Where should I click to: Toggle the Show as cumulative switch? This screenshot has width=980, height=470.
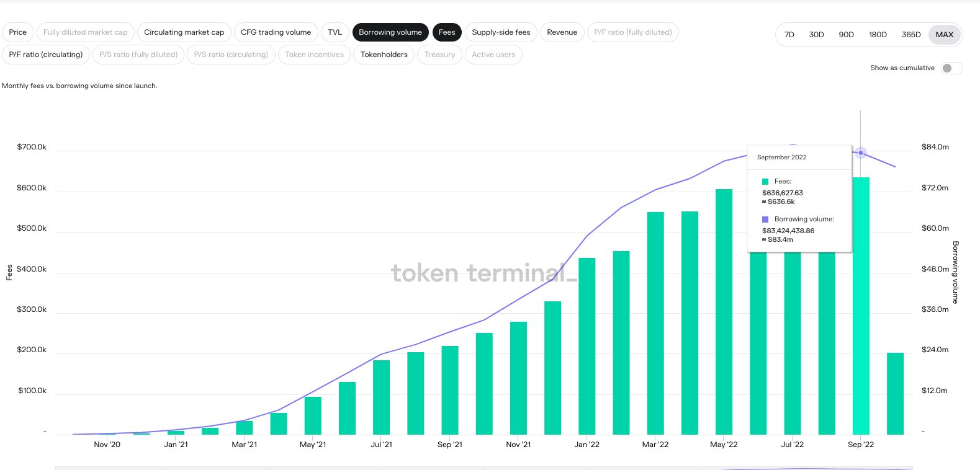(x=951, y=68)
